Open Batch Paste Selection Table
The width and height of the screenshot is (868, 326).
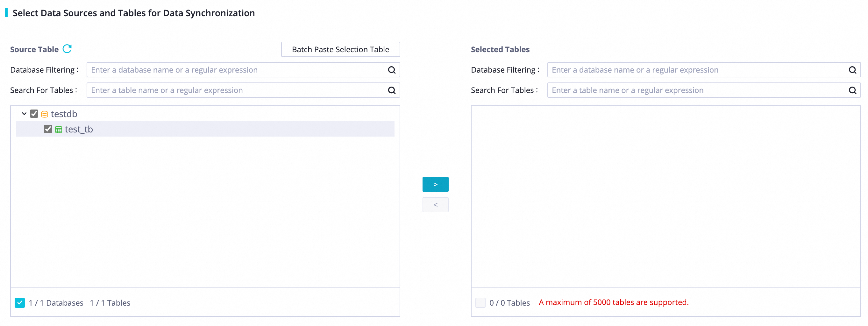click(340, 50)
